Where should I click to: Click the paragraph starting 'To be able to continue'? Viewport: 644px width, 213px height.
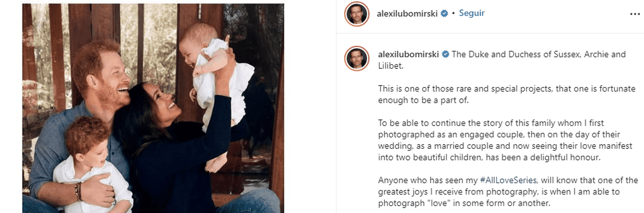(x=505, y=140)
